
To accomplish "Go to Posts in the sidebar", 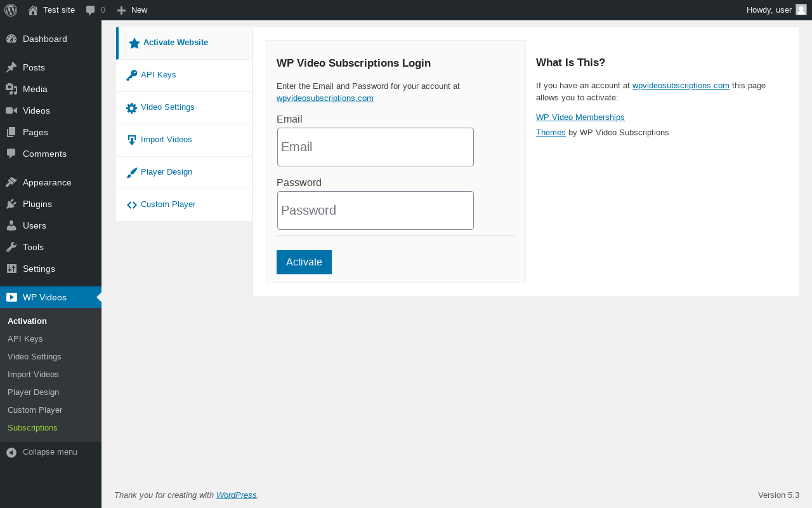I will (x=51, y=67).
